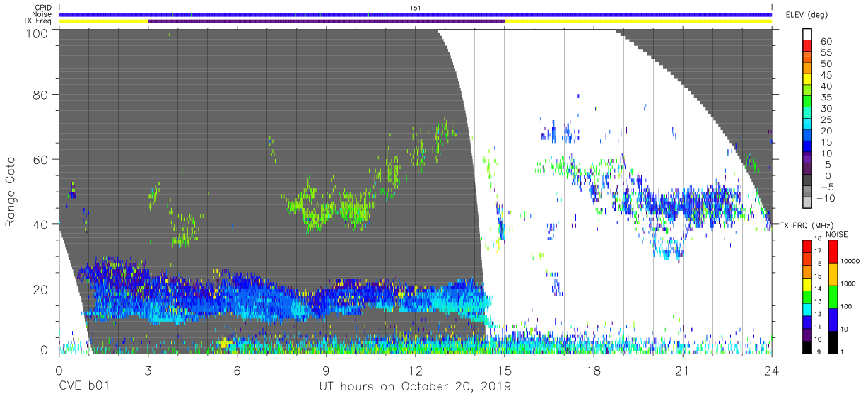Click the 21 tick on UT hours axis

tap(682, 371)
